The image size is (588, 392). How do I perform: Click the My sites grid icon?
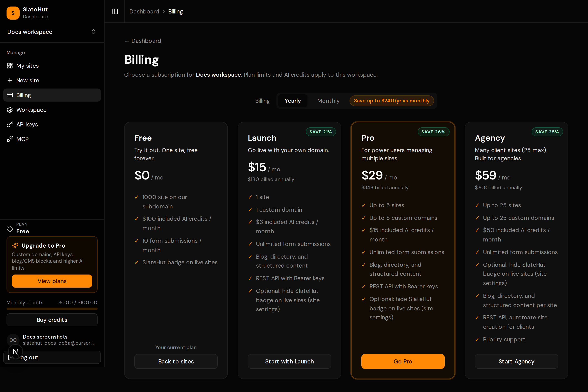tap(10, 66)
